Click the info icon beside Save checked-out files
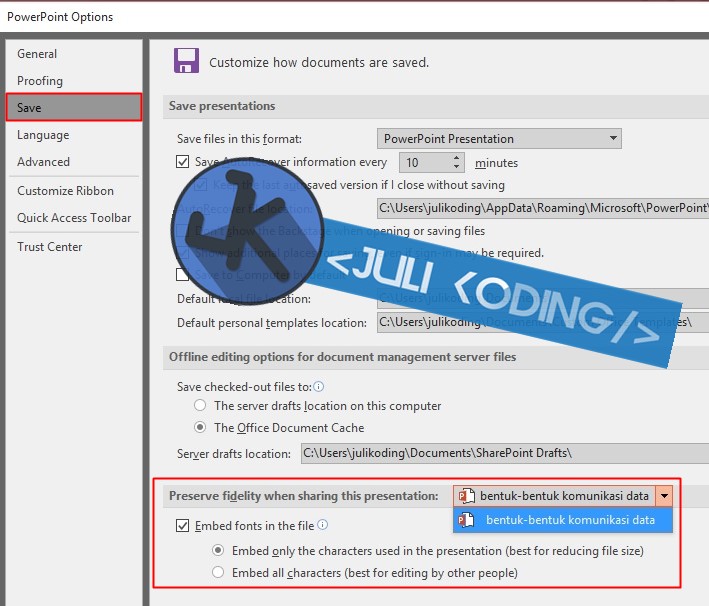Screen dimensions: 709x606 tap(319, 387)
